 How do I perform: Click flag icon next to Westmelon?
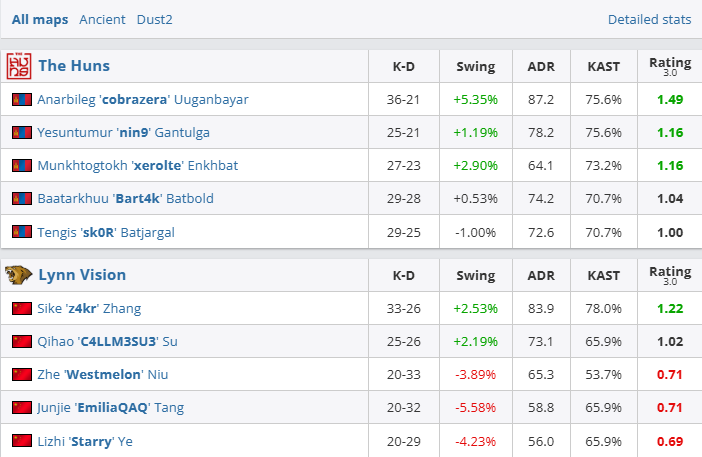21,374
